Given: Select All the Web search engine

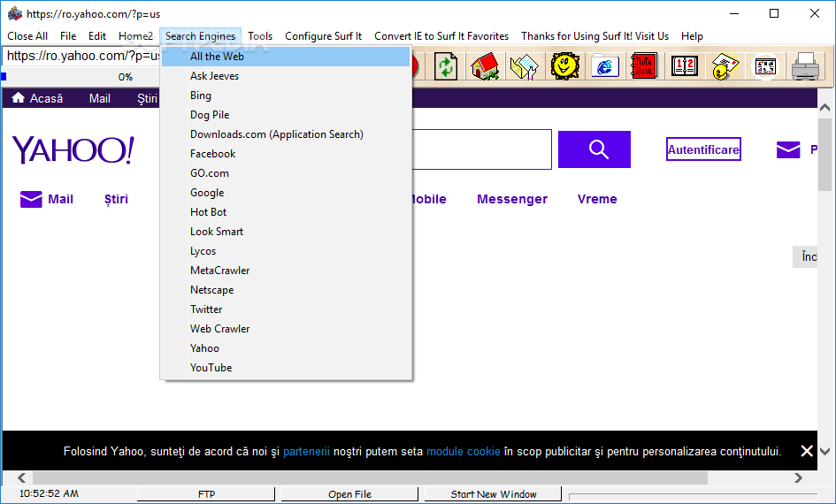Looking at the screenshot, I should pos(286,57).
